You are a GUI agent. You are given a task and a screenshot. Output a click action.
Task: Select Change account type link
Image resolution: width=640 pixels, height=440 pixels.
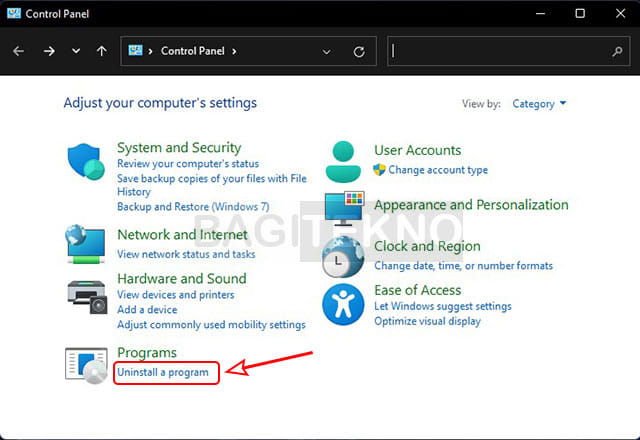coord(438,170)
